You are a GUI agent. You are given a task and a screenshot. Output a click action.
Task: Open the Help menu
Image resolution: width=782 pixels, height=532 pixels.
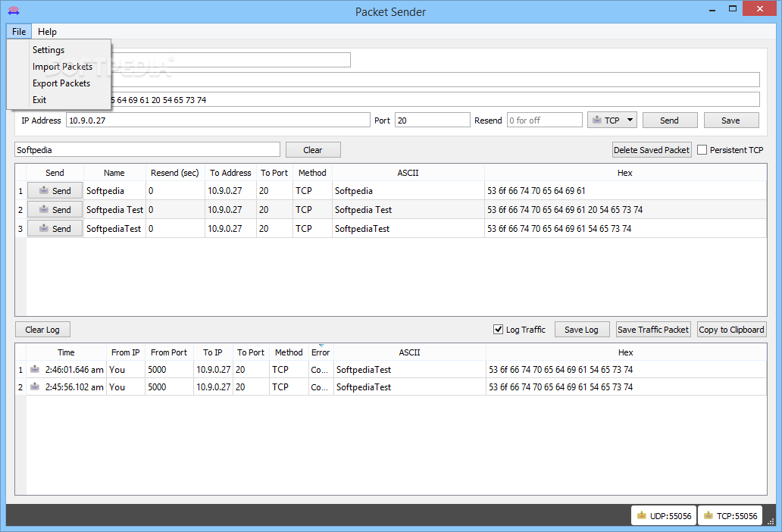(48, 31)
